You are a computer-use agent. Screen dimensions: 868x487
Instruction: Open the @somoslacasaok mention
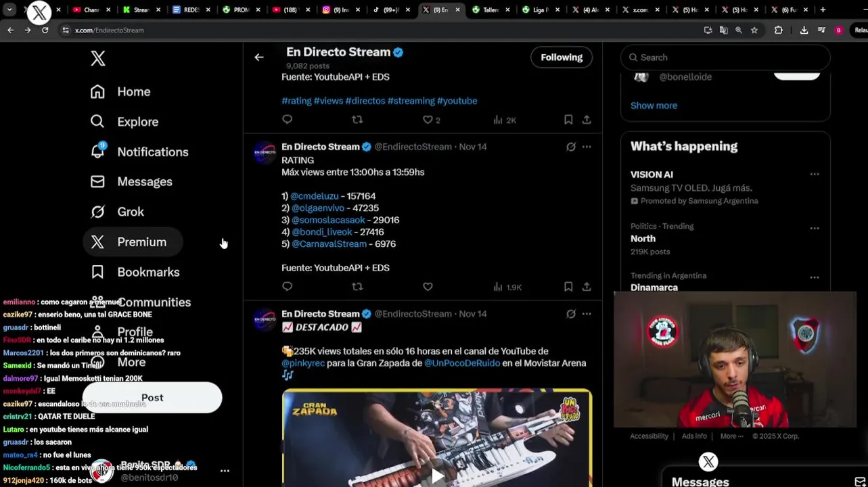(x=328, y=220)
